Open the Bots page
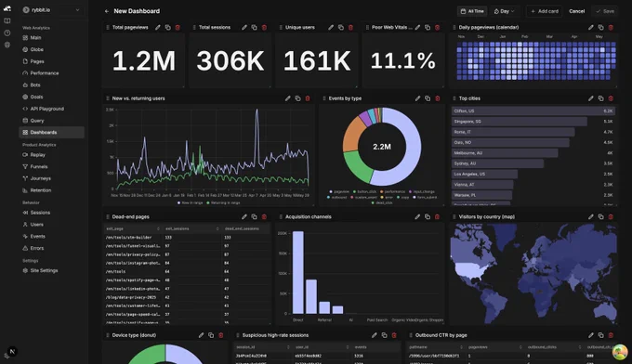632x364 pixels. tap(52, 84)
